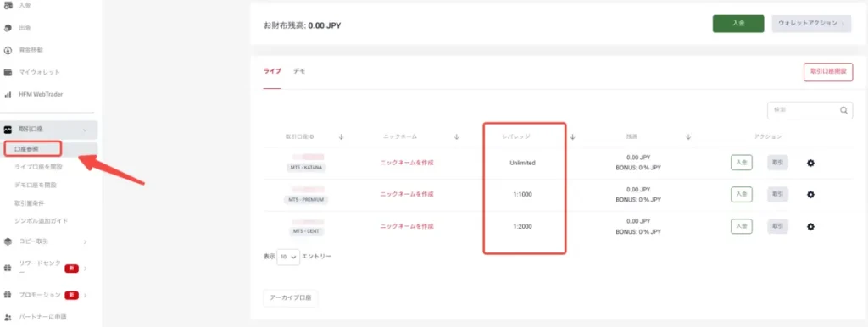
Task: Sort by ニックネーム column arrow
Action: click(456, 136)
